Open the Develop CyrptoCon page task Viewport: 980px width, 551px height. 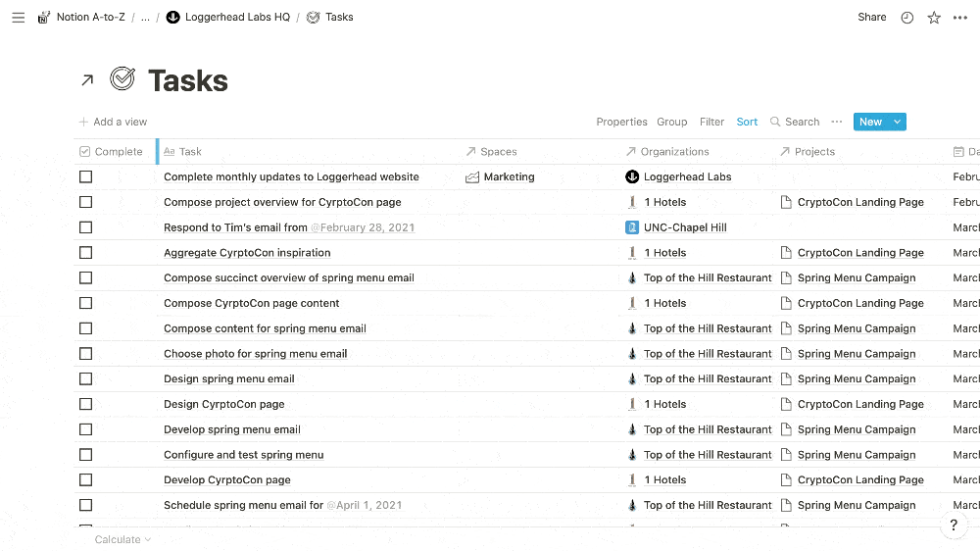(x=227, y=479)
